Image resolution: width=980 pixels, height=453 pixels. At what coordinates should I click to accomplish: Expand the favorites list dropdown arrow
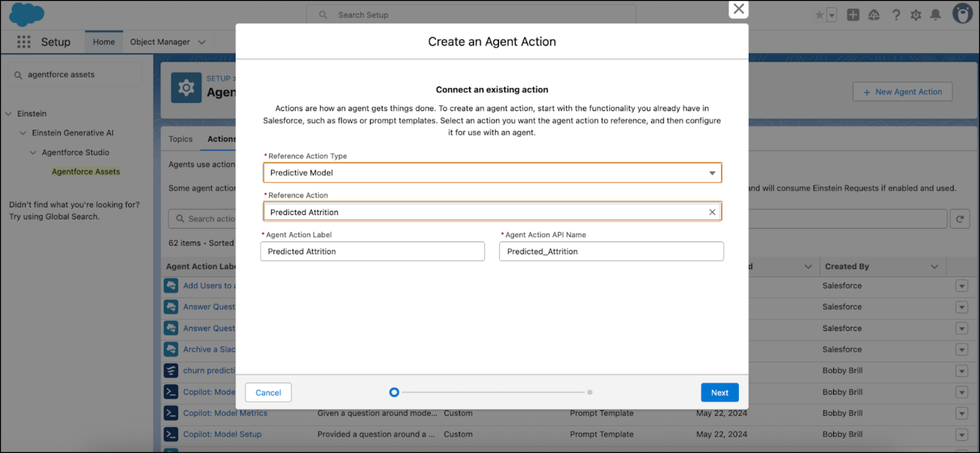(x=832, y=15)
